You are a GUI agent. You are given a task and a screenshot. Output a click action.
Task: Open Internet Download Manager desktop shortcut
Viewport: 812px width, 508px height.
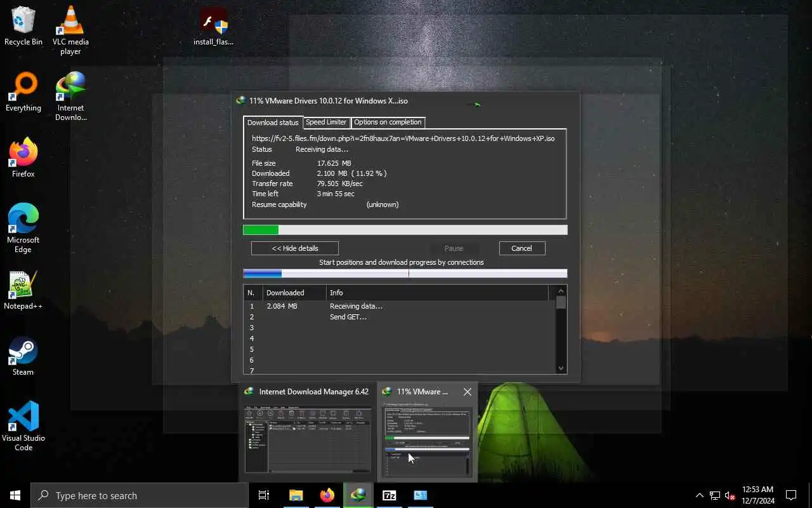[70, 96]
